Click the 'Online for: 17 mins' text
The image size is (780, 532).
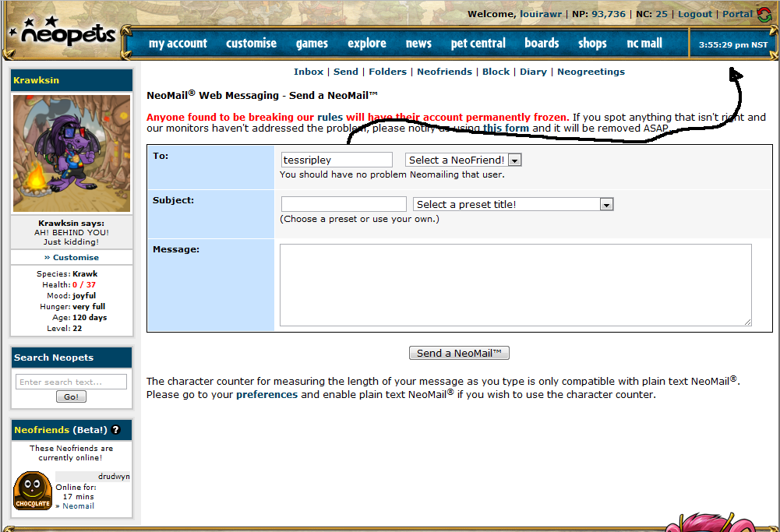point(76,491)
